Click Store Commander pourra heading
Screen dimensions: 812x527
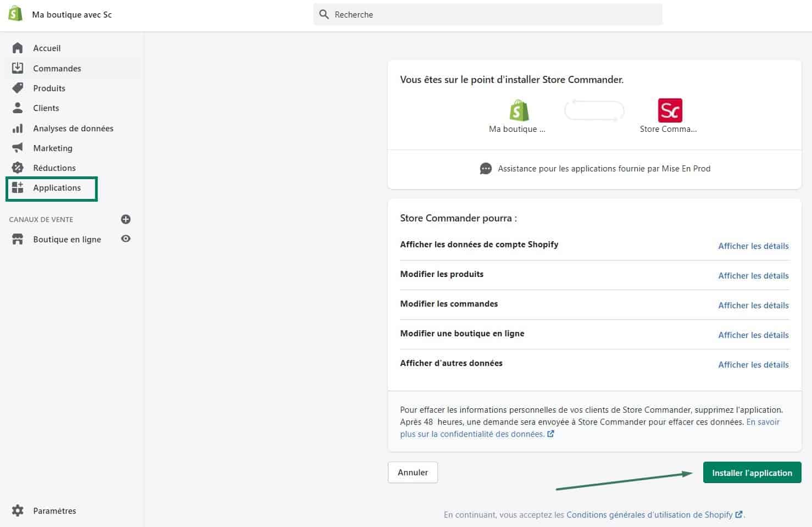pyautogui.click(x=458, y=218)
